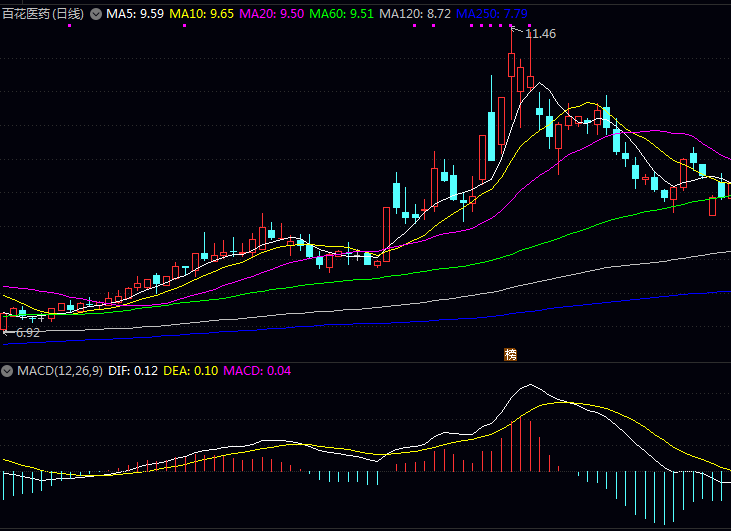Select the MA5 moving average label
Image resolution: width=731 pixels, height=531 pixels.
[x=135, y=15]
